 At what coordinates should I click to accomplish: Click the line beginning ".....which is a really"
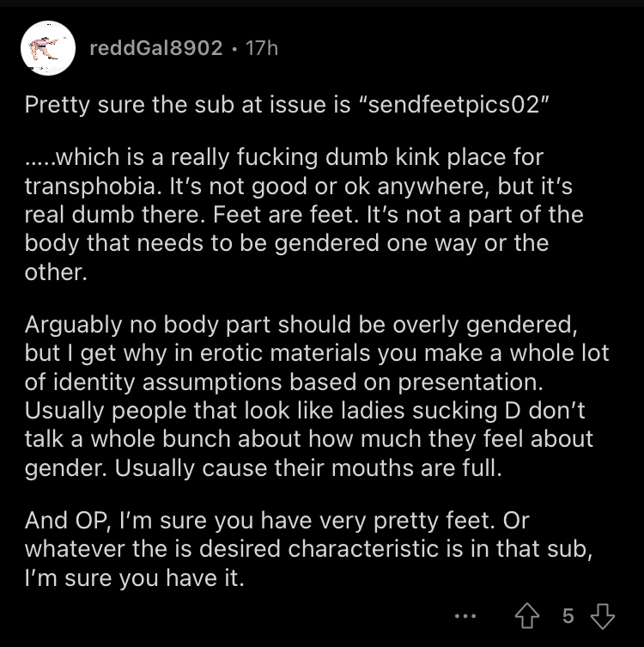[284, 157]
